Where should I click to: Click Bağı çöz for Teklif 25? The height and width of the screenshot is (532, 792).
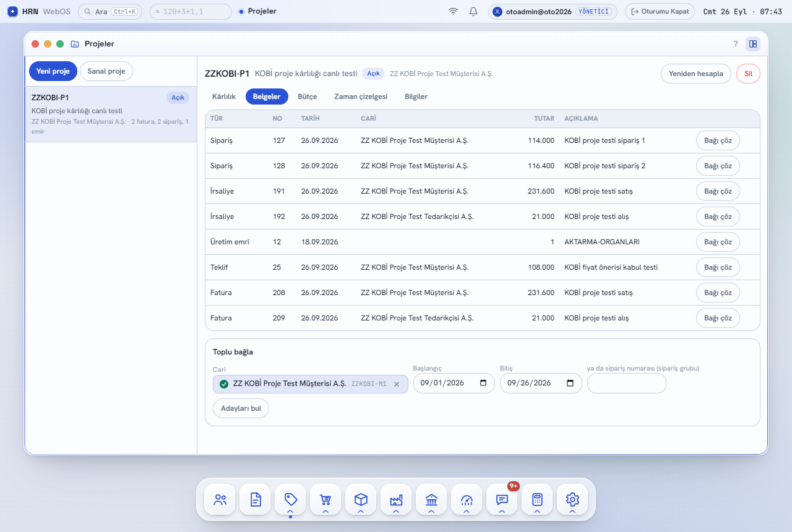tap(718, 267)
